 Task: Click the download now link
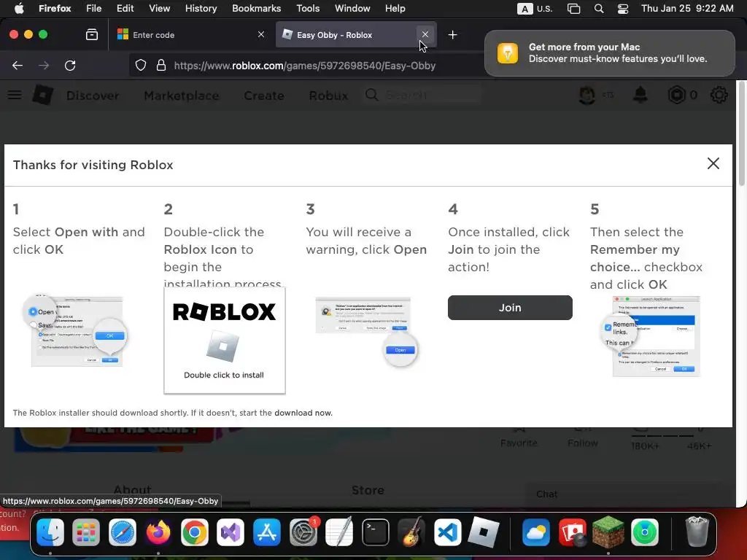point(303,413)
